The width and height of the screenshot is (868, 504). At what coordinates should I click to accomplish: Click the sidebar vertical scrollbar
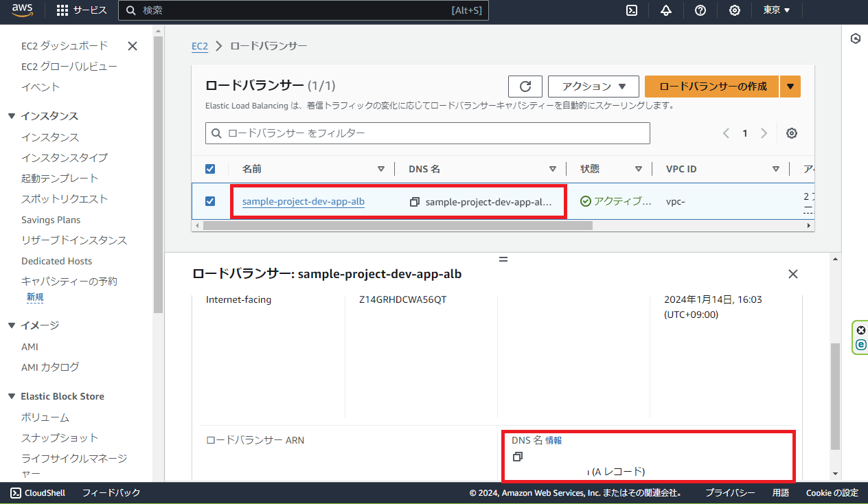coord(158,175)
